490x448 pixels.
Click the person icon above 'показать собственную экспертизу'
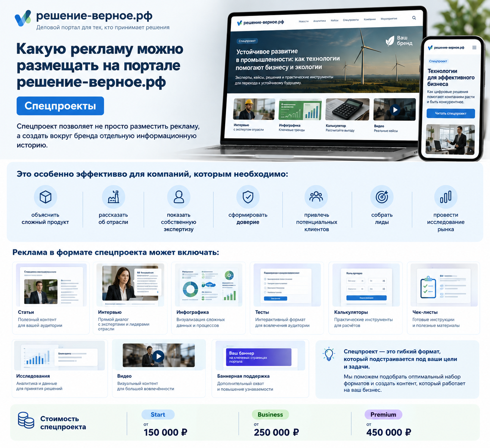pyautogui.click(x=179, y=197)
